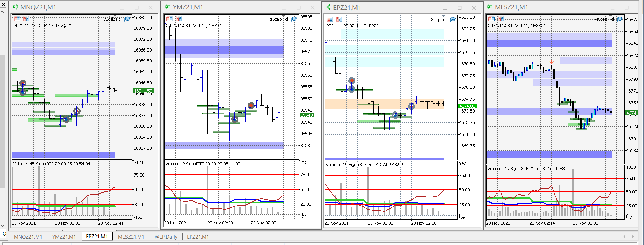Screen dimensions: 644x245
Task: Click 4683.50 on EPZ21 price scale
Action: pos(467,17)
